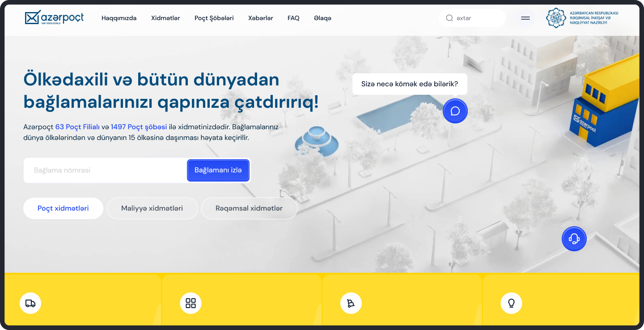644x330 pixels.
Task: Open the Ministry of Digital Development logo
Action: (582, 18)
